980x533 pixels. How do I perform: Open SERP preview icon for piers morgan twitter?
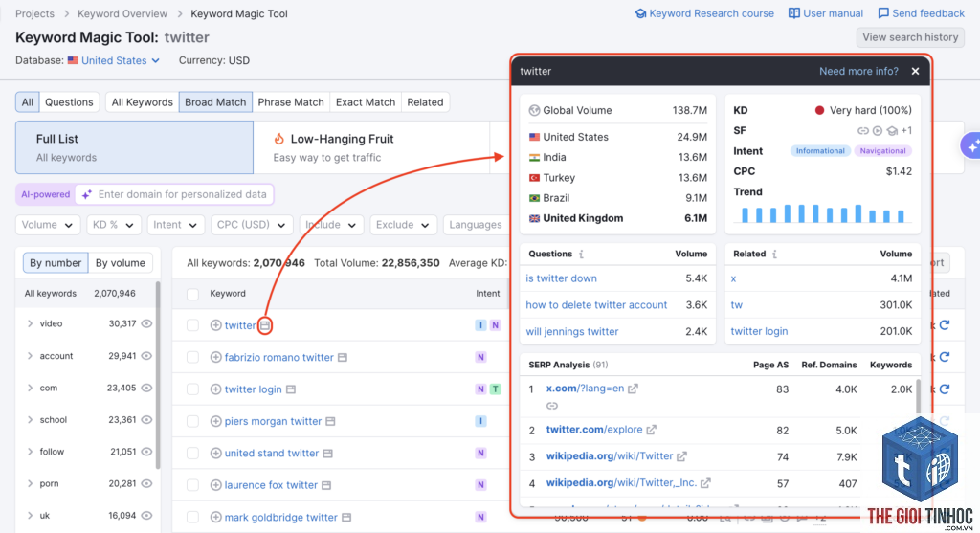point(330,421)
